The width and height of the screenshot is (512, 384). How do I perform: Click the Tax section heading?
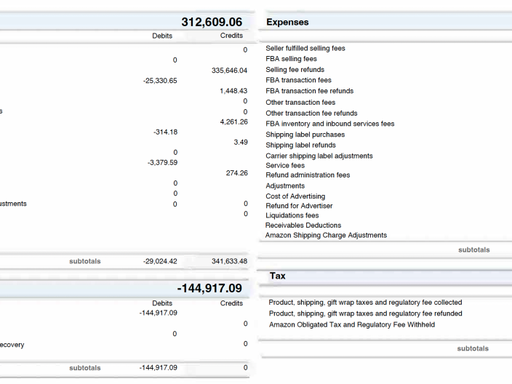278,276
